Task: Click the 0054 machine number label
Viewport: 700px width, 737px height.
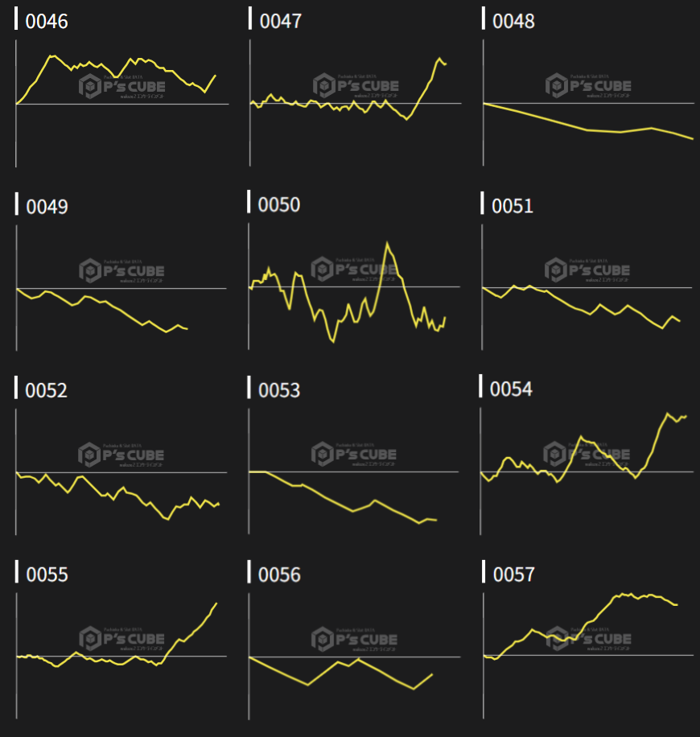Action: [511, 389]
